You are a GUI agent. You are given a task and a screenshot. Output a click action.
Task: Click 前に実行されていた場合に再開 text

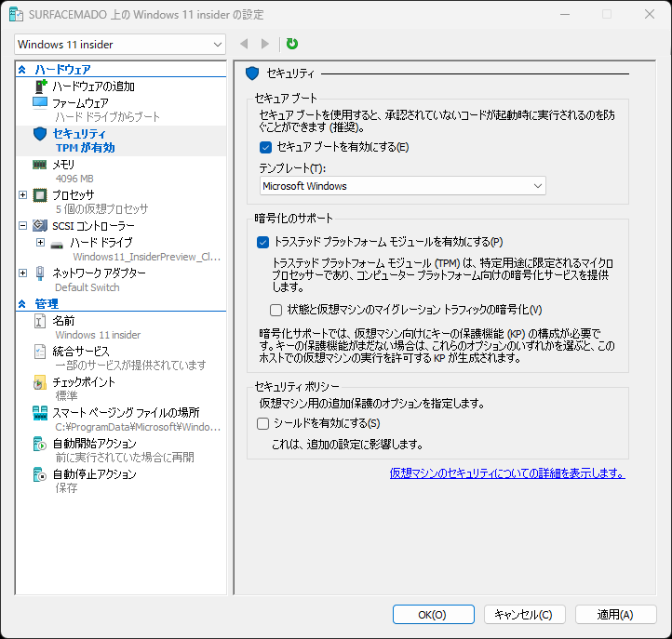pos(125,458)
